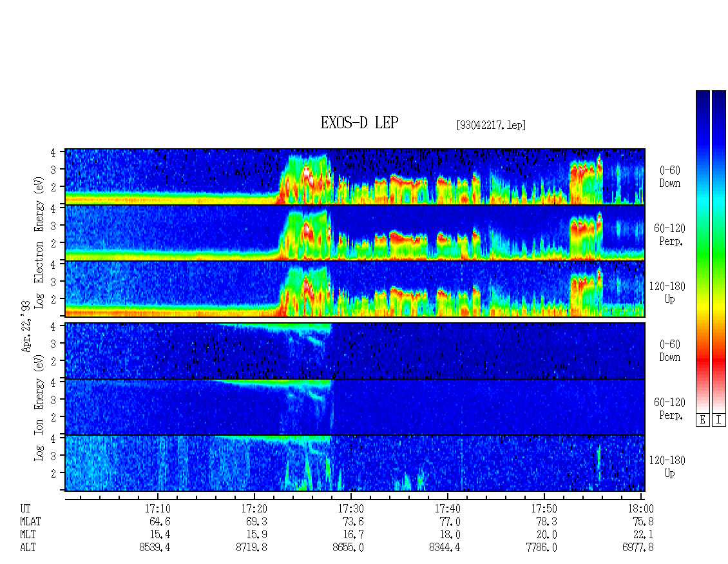This screenshot has width=728, height=564.
Task: Click the ALT value 8344.4
Action: [x=445, y=548]
